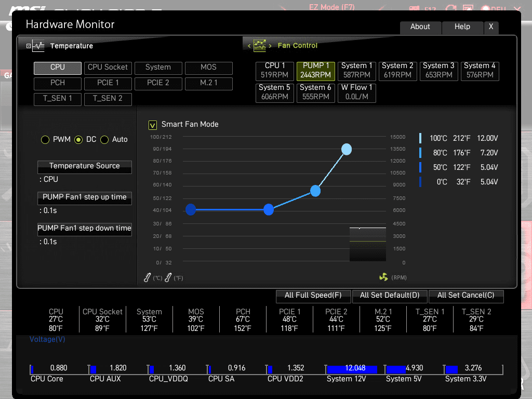Viewport: 532px width, 399px height.
Task: Open PUMP Fan1 step down time setting
Action: [85, 229]
